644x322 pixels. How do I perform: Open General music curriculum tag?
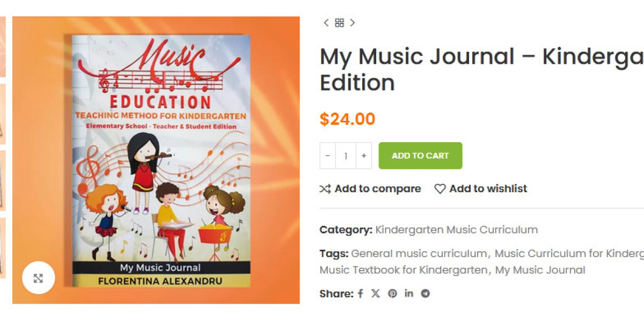(x=419, y=253)
